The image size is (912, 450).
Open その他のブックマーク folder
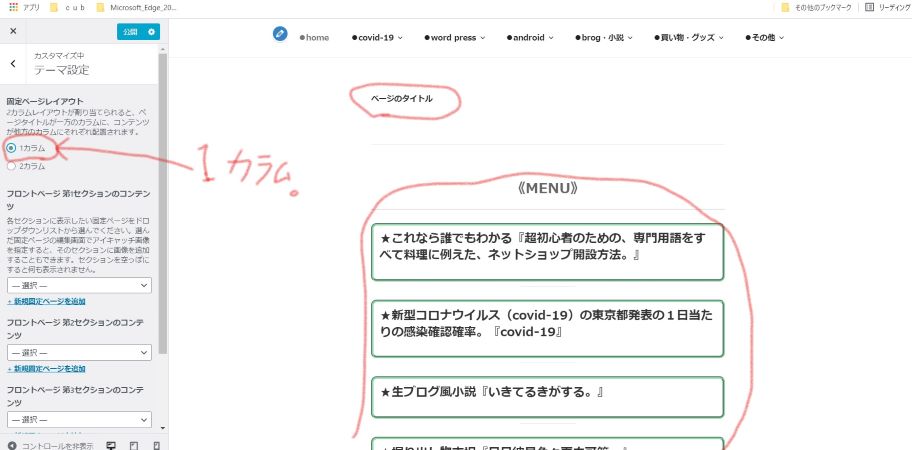click(816, 8)
